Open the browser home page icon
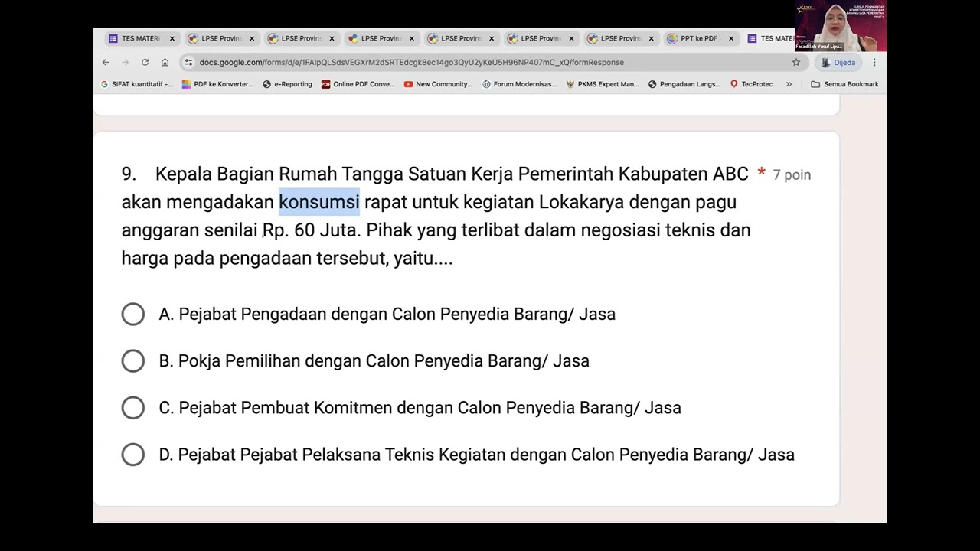The image size is (980, 551). point(165,62)
